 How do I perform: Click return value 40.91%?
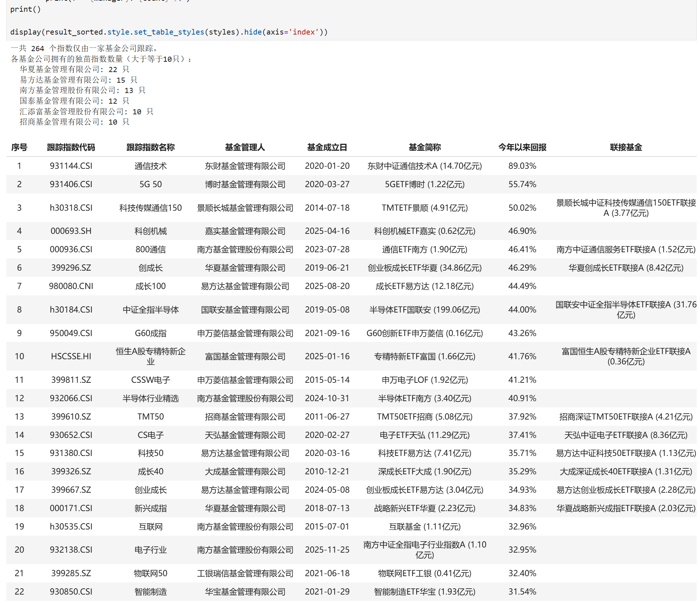tap(522, 398)
